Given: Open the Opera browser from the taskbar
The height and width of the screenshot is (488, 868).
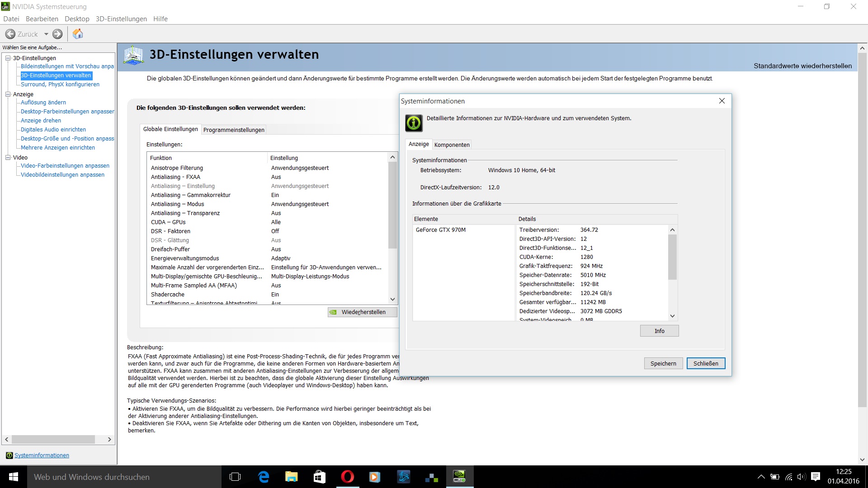Looking at the screenshot, I should click(x=347, y=477).
